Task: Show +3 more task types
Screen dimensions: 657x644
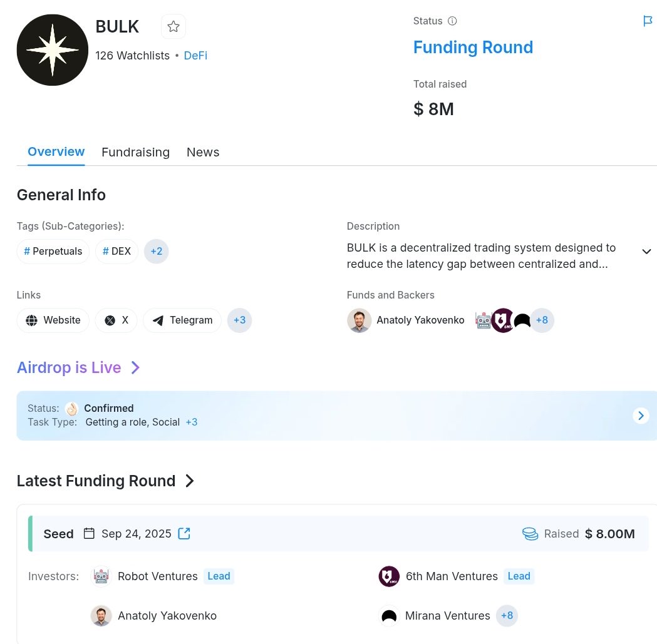Action: [192, 422]
